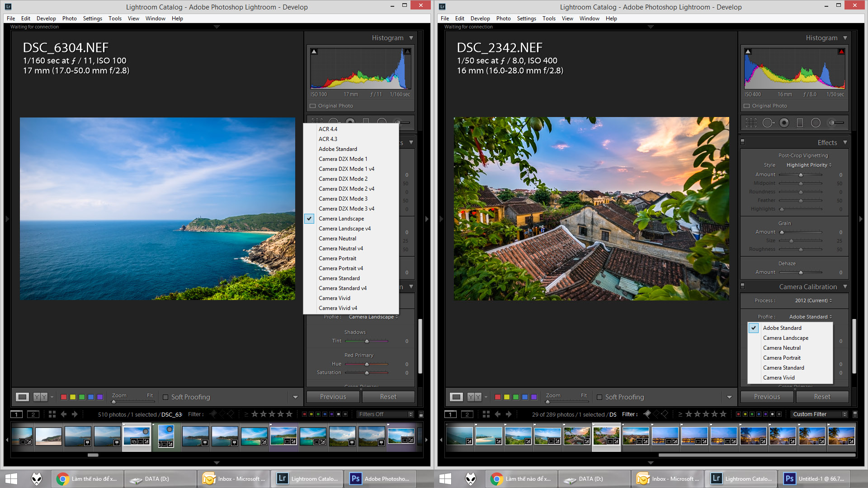This screenshot has height=488, width=868.
Task: Click Reset button in left window
Action: pyautogui.click(x=388, y=396)
